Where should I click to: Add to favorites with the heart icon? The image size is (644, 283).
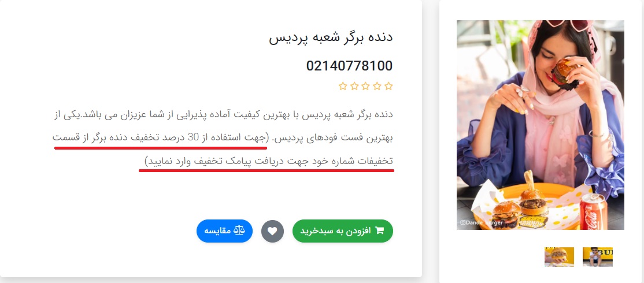[x=272, y=232]
